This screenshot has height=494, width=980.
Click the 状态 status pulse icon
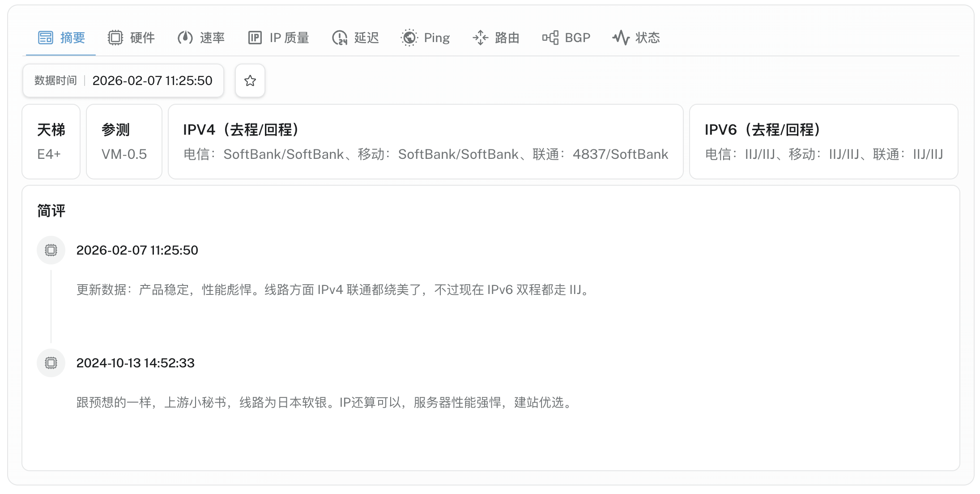tap(621, 38)
